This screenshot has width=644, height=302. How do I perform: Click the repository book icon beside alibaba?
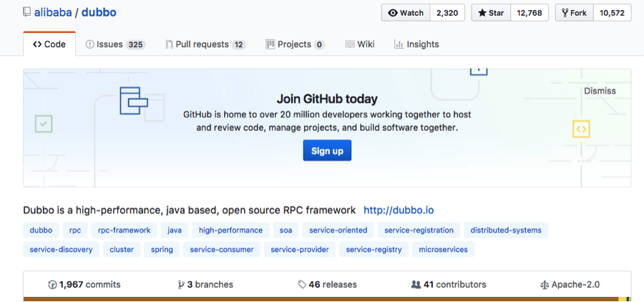coord(26,12)
